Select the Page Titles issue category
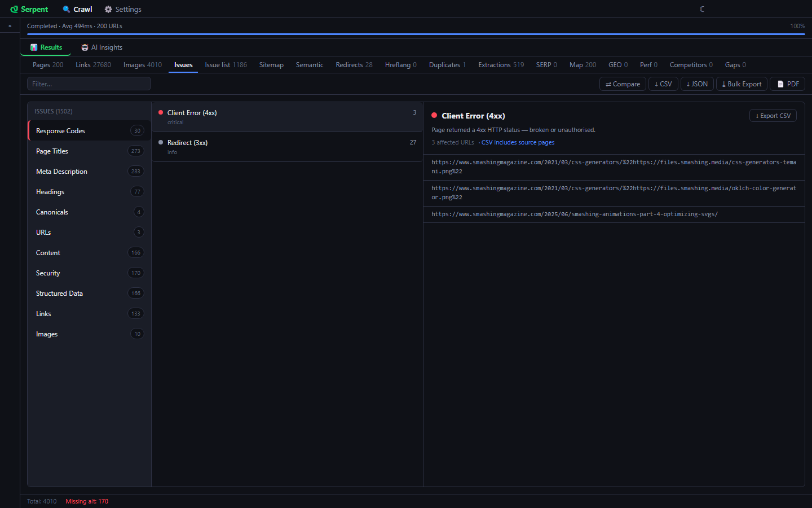The height and width of the screenshot is (508, 812). click(89, 151)
